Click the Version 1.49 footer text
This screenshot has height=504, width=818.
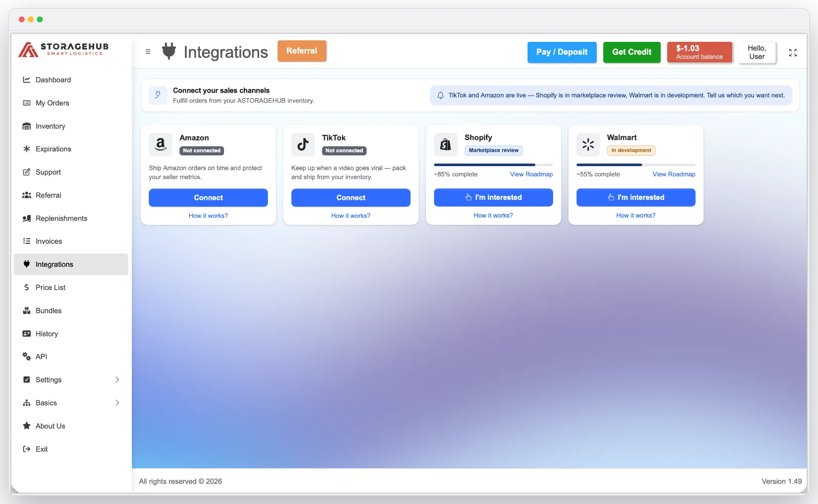click(x=782, y=482)
